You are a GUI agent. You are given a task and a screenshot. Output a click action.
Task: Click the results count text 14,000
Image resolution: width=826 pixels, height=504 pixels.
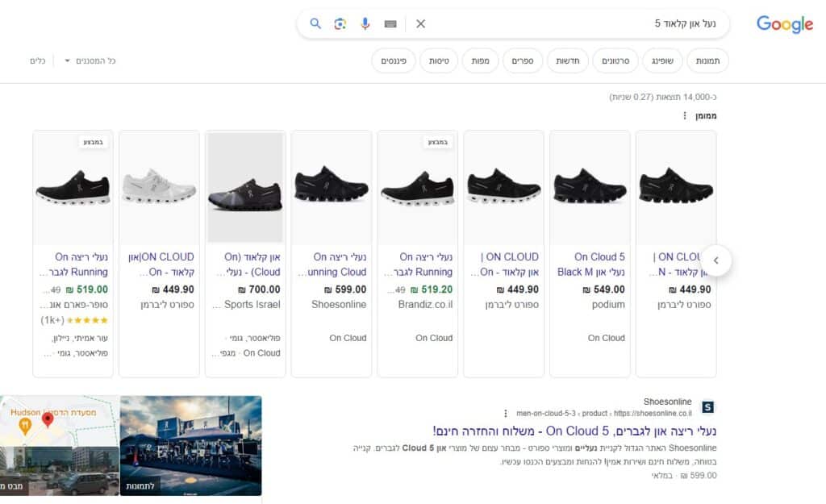point(663,97)
